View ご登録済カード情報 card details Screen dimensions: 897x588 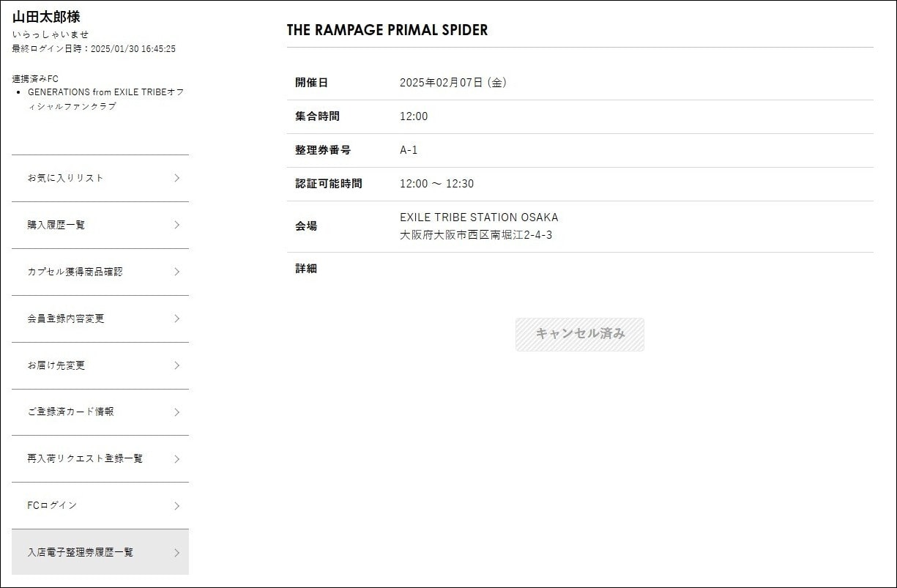[70, 412]
